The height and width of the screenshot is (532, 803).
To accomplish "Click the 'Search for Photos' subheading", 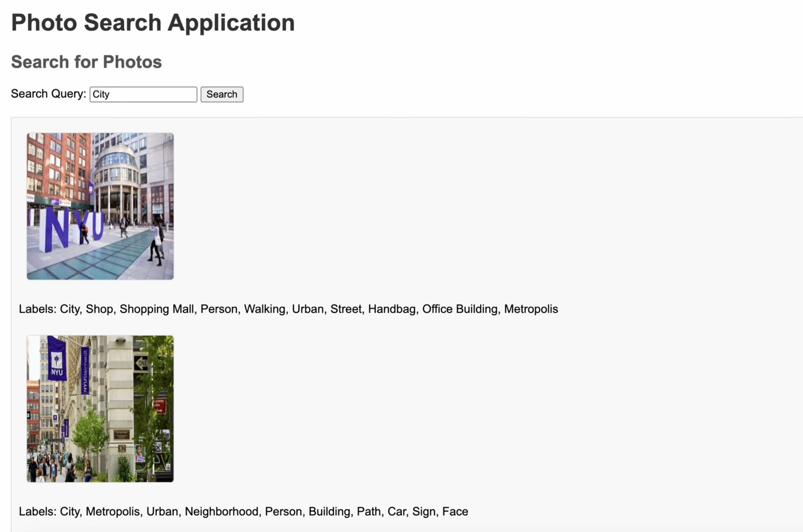I will [x=86, y=62].
